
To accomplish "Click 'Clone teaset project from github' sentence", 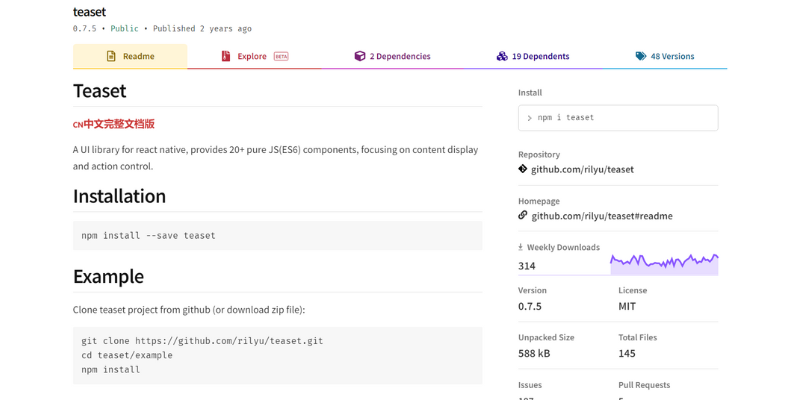I will click(x=189, y=310).
